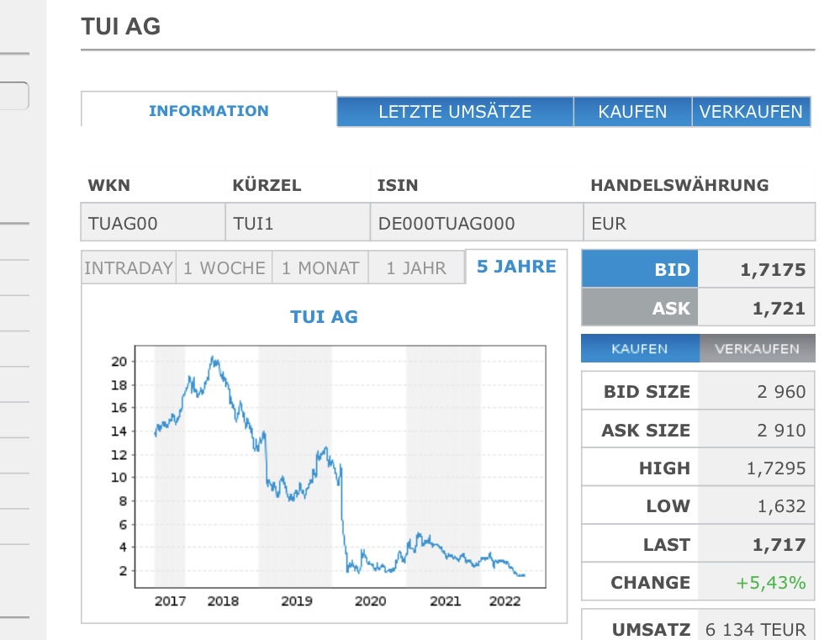Screen dimensions: 840x640
Task: Select the BID price row
Action: point(698,268)
